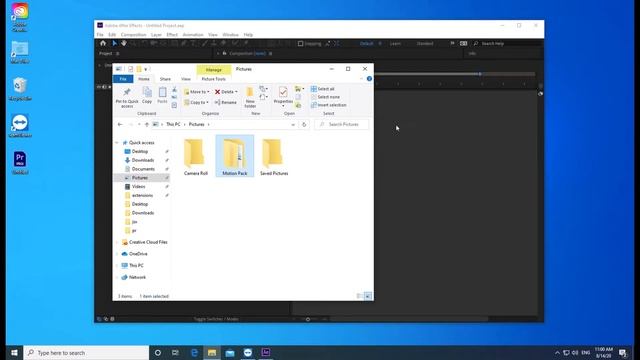Open the Open dropdown in ribbon
This screenshot has height=360, width=640.
tap(300, 89)
